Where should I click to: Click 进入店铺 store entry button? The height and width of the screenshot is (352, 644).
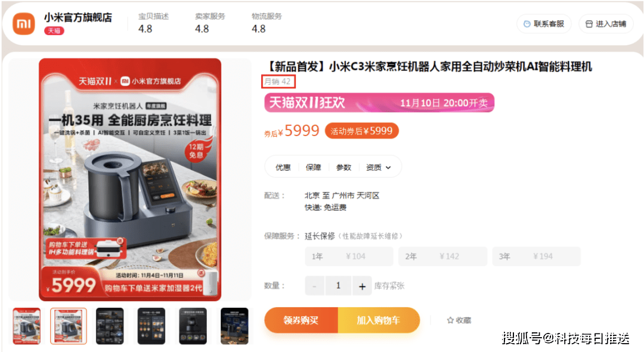[606, 24]
